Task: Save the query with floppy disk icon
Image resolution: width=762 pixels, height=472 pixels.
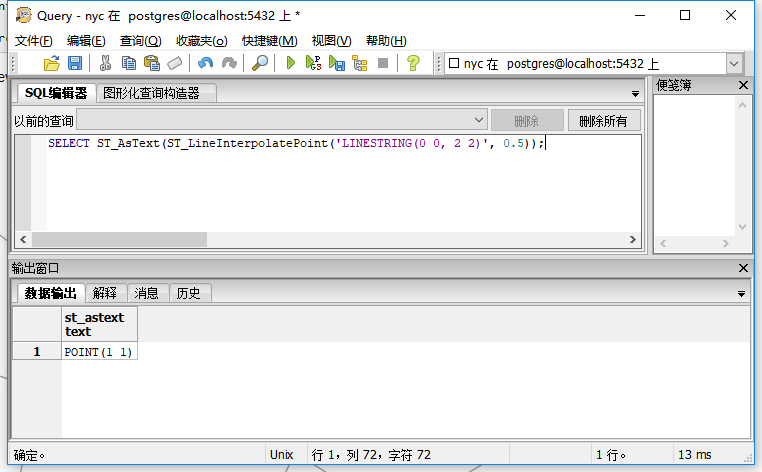Action: 75,63
